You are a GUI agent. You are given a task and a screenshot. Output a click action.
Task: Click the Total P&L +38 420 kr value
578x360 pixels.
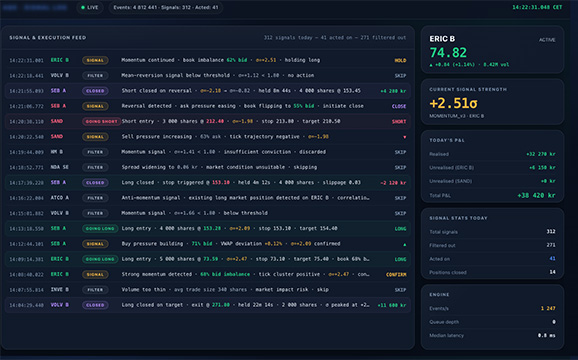[536, 195]
